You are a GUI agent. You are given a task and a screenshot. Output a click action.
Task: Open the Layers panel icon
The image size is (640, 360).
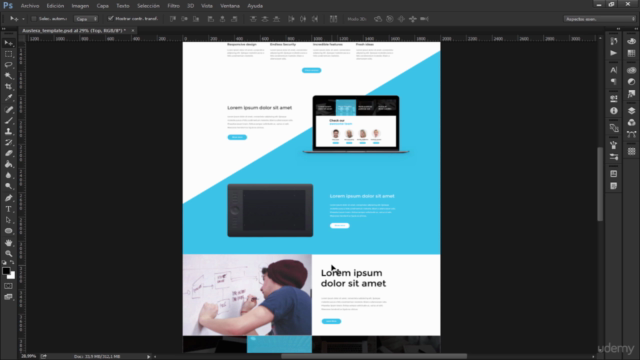coord(631,111)
